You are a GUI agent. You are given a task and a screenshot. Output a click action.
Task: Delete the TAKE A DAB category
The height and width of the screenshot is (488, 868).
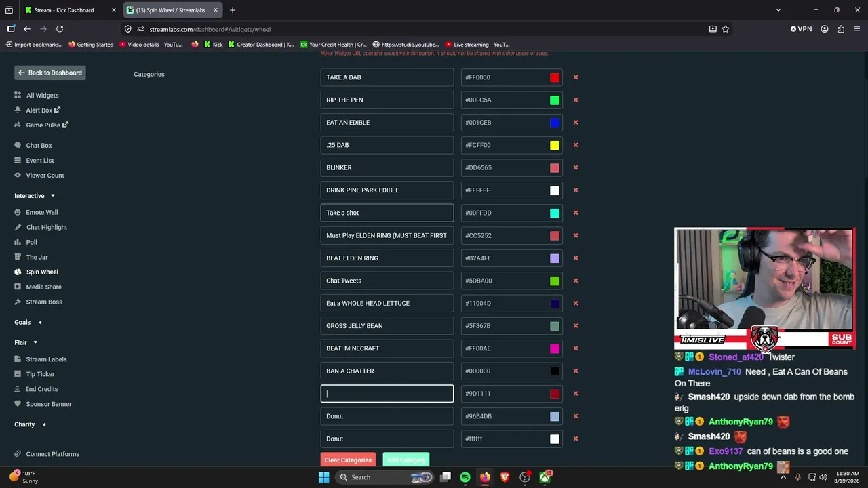click(576, 77)
